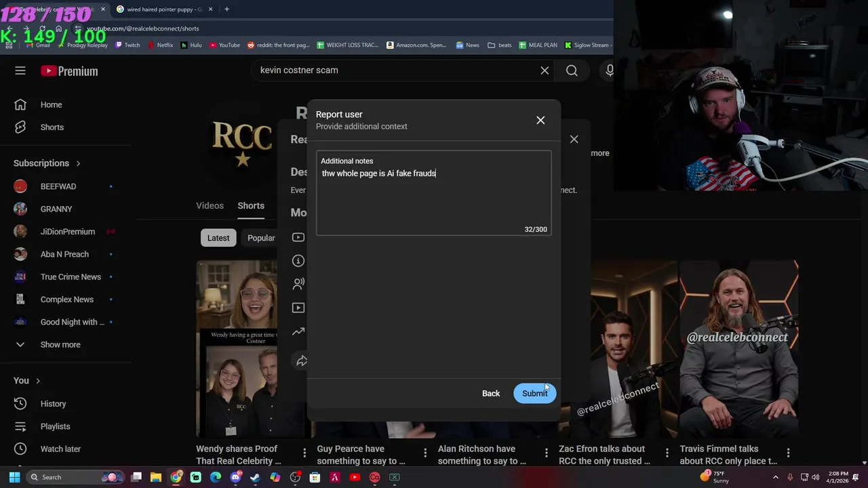868x488 pixels.
Task: Submit the user report
Action: pyautogui.click(x=534, y=393)
